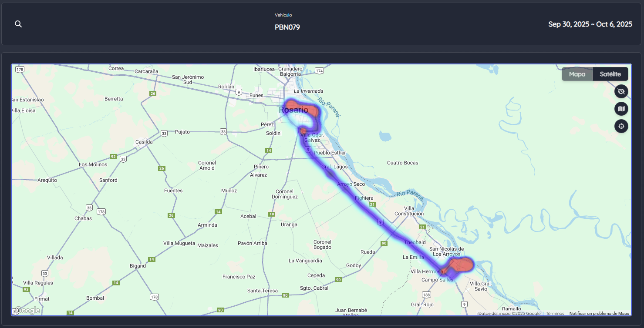This screenshot has height=328, width=644.
Task: Open 'Notificar un problema de Maps' link
Action: pos(599,313)
